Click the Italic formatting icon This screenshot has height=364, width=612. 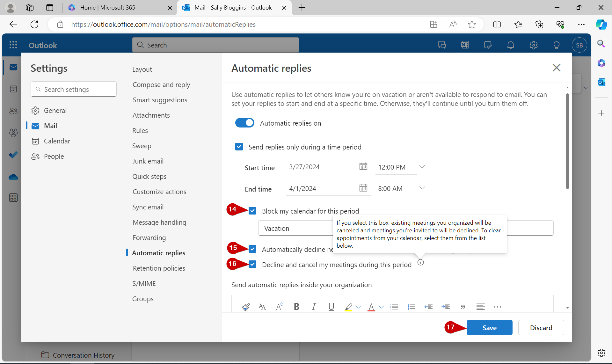[x=314, y=307]
